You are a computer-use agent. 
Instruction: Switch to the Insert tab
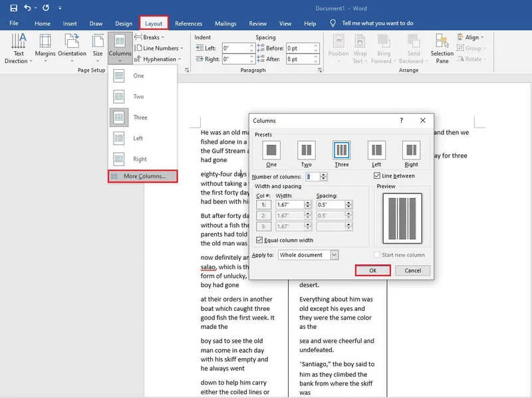70,23
